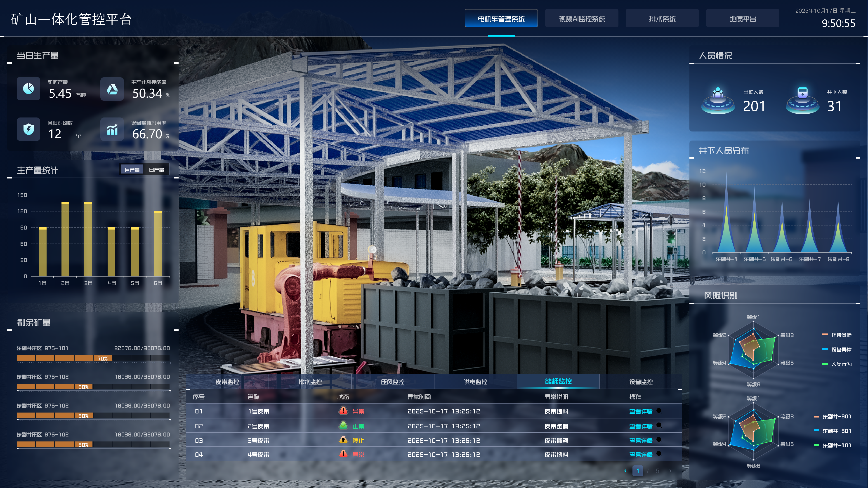Open the 视频AI监控系统 tab

click(582, 19)
